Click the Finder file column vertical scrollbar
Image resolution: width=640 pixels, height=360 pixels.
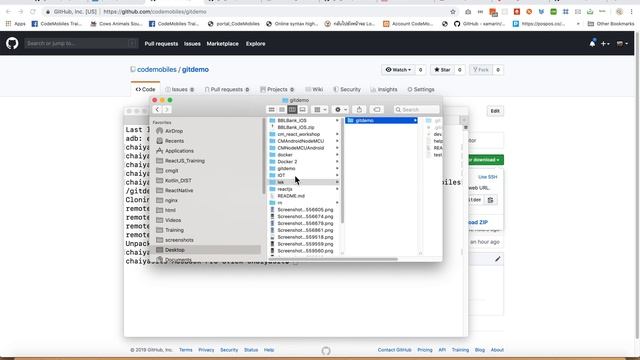[342, 171]
